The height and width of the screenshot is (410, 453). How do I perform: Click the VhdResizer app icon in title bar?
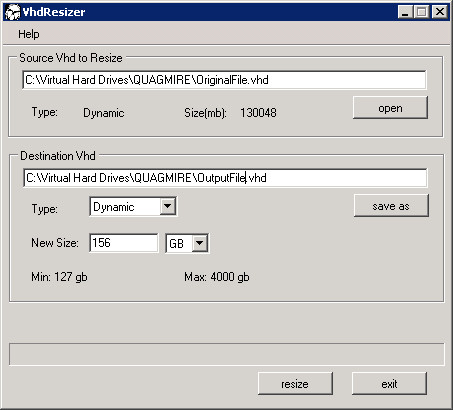pyautogui.click(x=13, y=12)
